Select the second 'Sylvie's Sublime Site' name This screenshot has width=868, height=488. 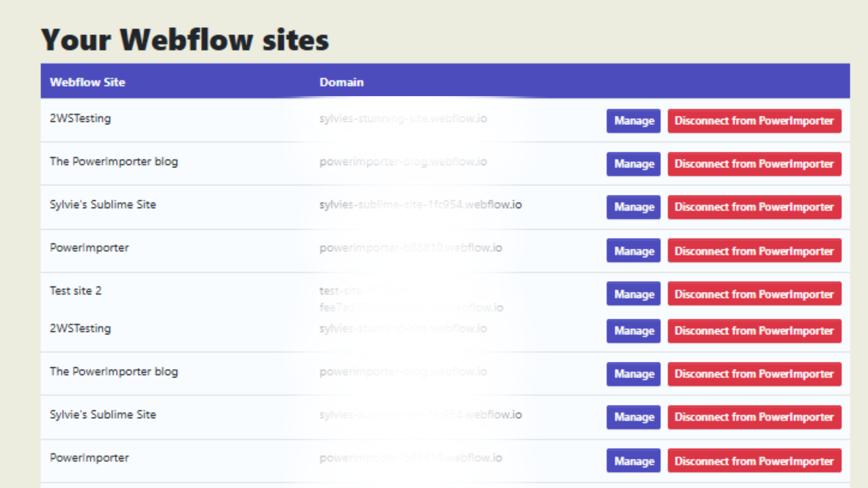point(103,415)
